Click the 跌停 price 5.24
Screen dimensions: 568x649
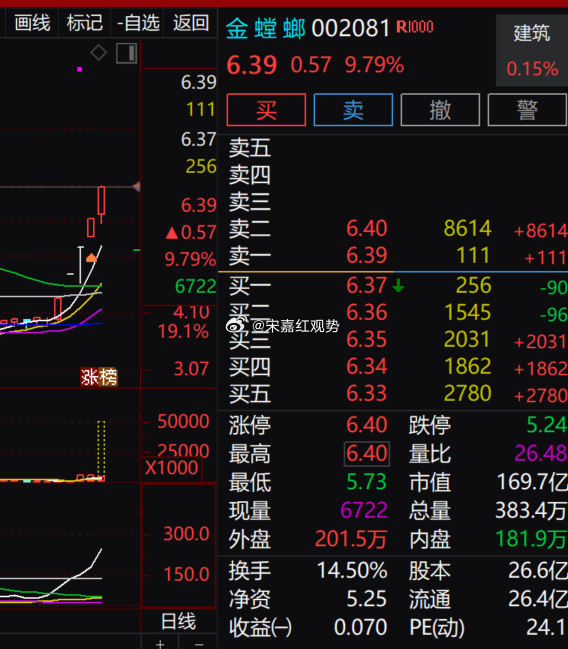pos(546,425)
